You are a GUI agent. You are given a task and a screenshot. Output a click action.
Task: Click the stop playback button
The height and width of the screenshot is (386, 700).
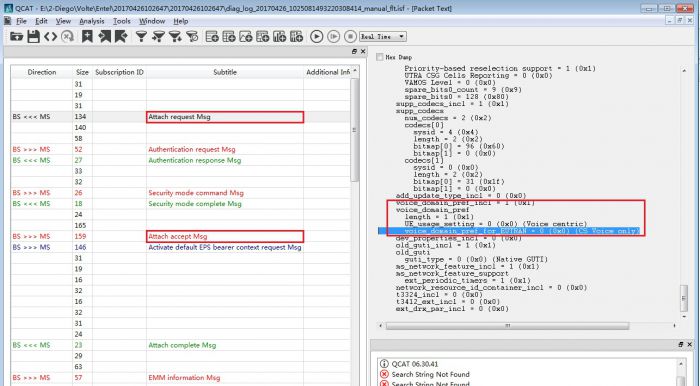pyautogui.click(x=350, y=37)
